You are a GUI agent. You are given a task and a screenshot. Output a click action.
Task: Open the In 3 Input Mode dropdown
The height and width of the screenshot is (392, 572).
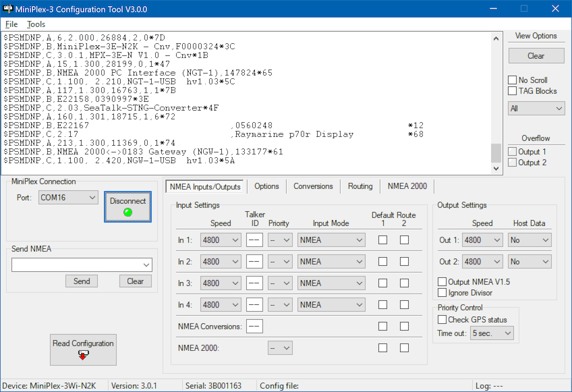pos(331,283)
